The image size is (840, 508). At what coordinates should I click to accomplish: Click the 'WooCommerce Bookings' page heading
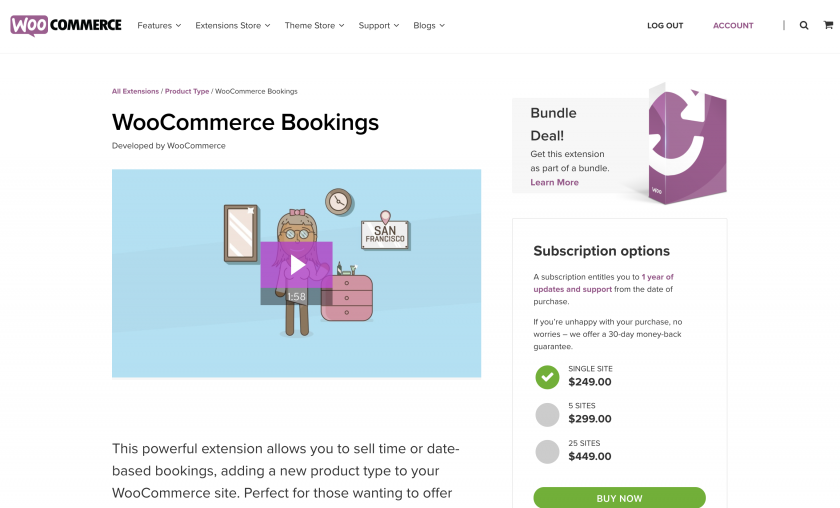point(245,122)
